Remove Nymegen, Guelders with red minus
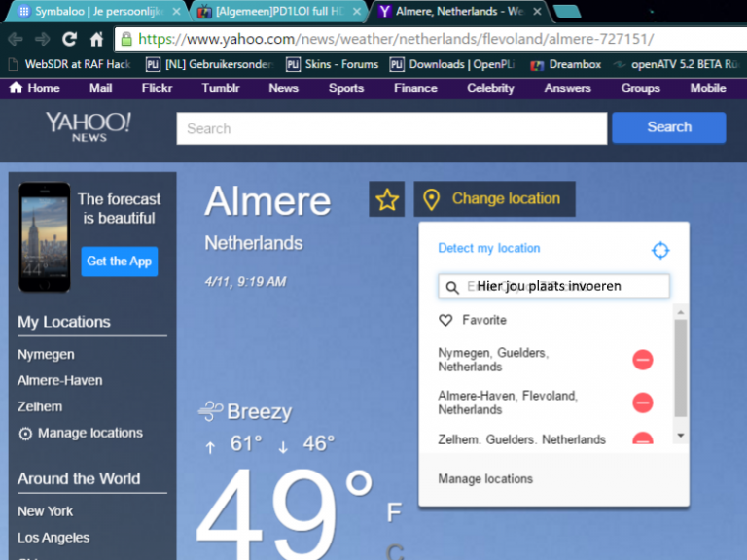747x560 pixels. coord(643,360)
